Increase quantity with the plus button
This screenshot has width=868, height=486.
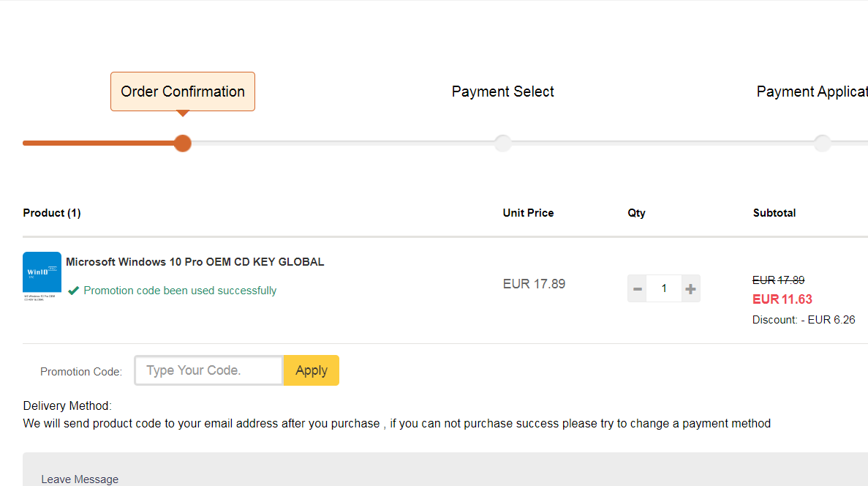[690, 289]
